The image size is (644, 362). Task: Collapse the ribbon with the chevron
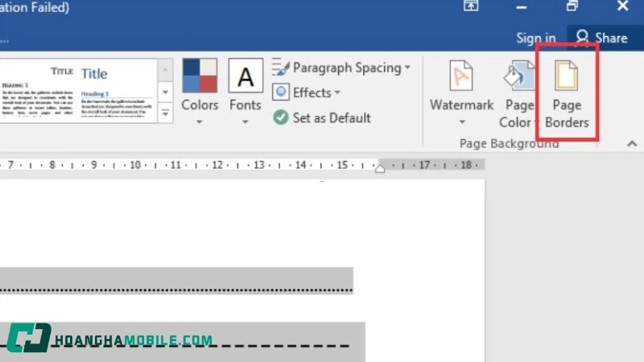click(632, 144)
